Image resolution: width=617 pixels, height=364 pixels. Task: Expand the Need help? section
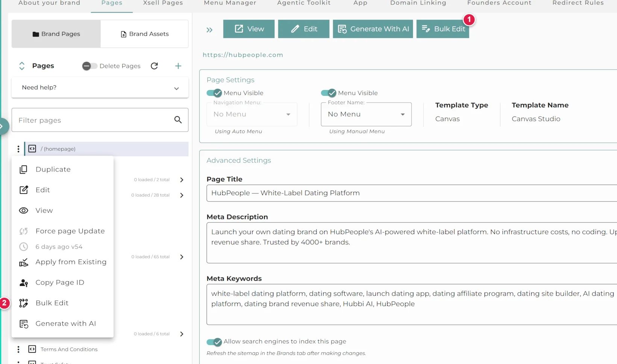(x=100, y=88)
